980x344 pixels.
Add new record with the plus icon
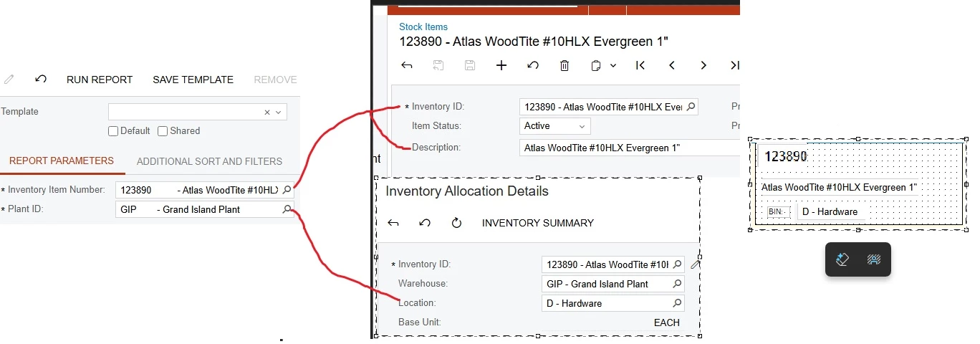pyautogui.click(x=501, y=65)
